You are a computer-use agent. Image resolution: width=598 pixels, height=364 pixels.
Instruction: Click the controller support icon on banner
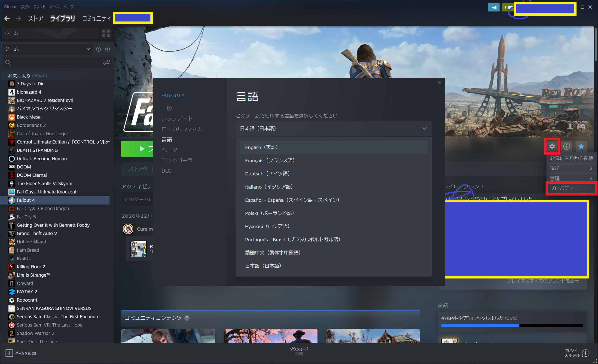click(x=581, y=126)
